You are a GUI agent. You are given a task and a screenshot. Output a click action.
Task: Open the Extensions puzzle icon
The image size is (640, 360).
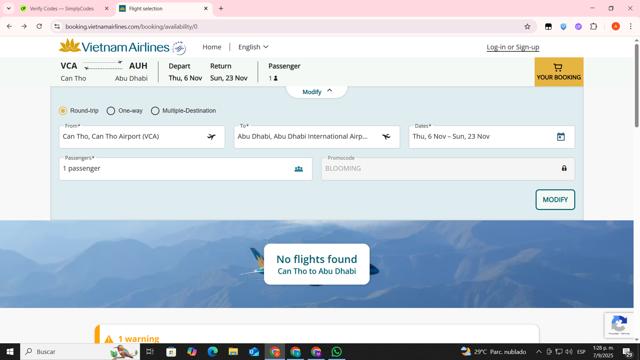pyautogui.click(x=593, y=27)
